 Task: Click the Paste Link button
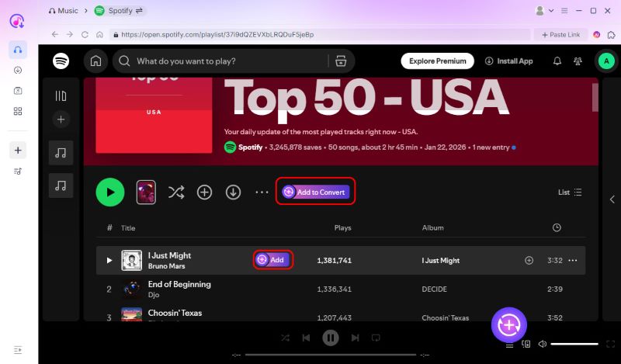pyautogui.click(x=560, y=34)
